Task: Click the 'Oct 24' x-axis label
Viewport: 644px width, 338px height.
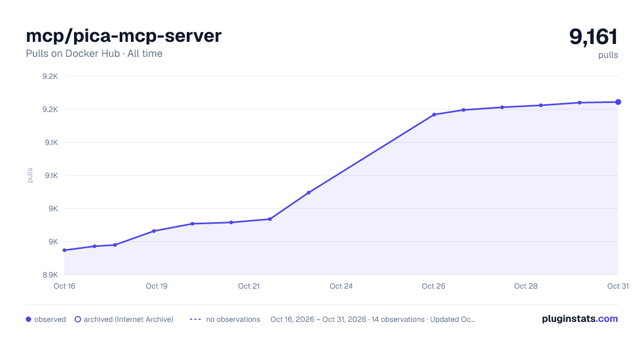Action: tap(341, 286)
